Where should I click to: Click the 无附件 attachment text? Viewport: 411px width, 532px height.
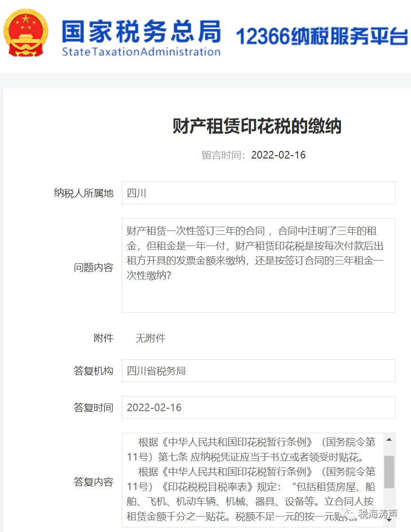(150, 338)
